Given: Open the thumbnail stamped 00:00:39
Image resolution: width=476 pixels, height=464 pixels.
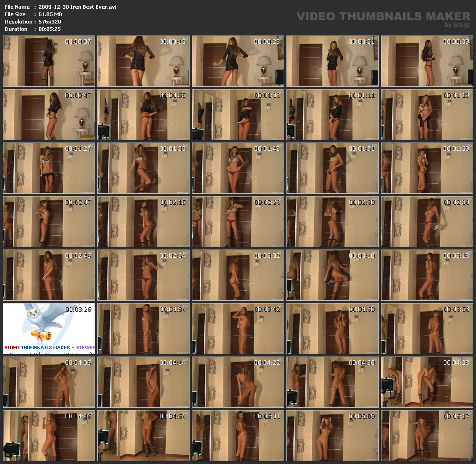Looking at the screenshot, I should [427, 61].
